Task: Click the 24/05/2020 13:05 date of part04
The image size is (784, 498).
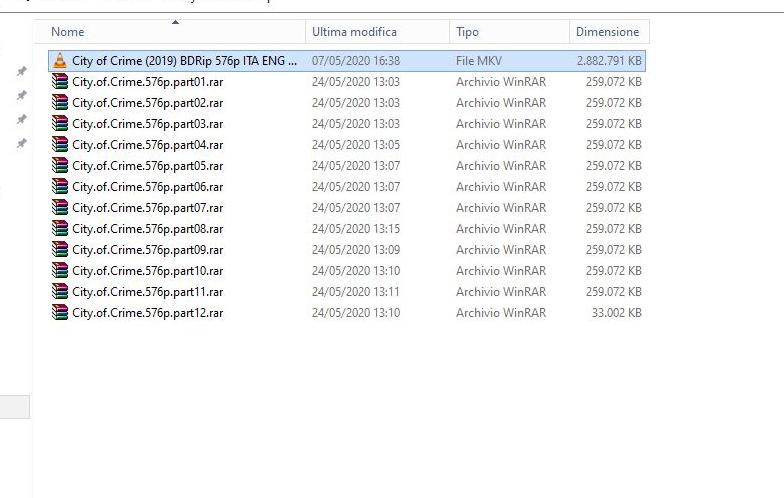Action: point(356,145)
